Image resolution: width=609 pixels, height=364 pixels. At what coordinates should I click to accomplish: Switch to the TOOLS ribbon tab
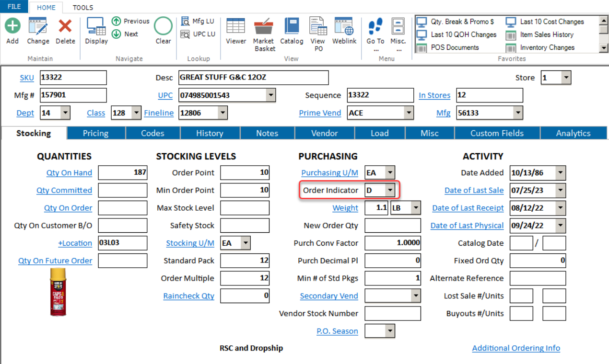83,8
